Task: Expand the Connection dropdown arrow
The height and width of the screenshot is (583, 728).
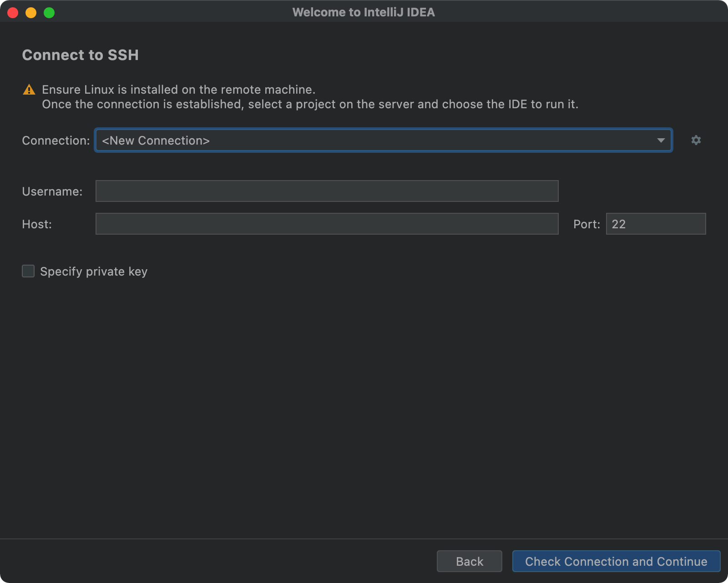Action: (661, 141)
